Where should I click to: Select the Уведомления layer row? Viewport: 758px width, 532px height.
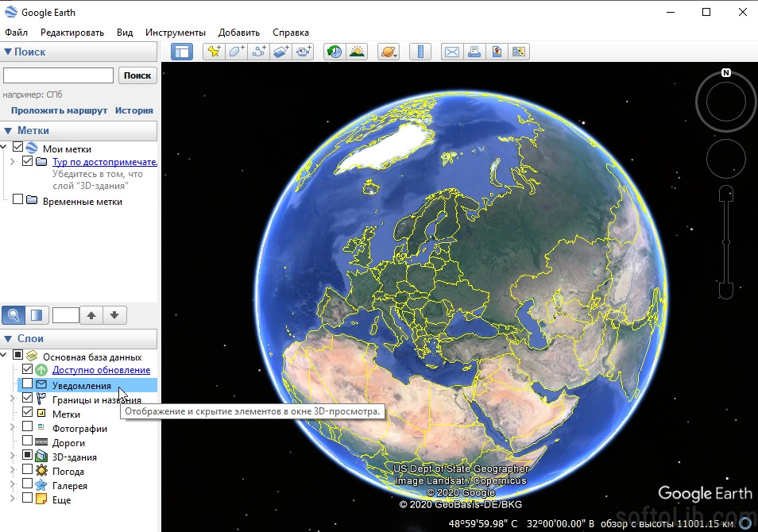click(87, 385)
